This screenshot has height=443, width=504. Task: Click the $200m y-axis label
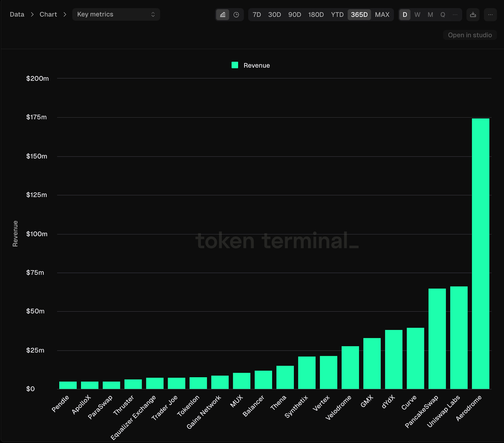coord(37,78)
